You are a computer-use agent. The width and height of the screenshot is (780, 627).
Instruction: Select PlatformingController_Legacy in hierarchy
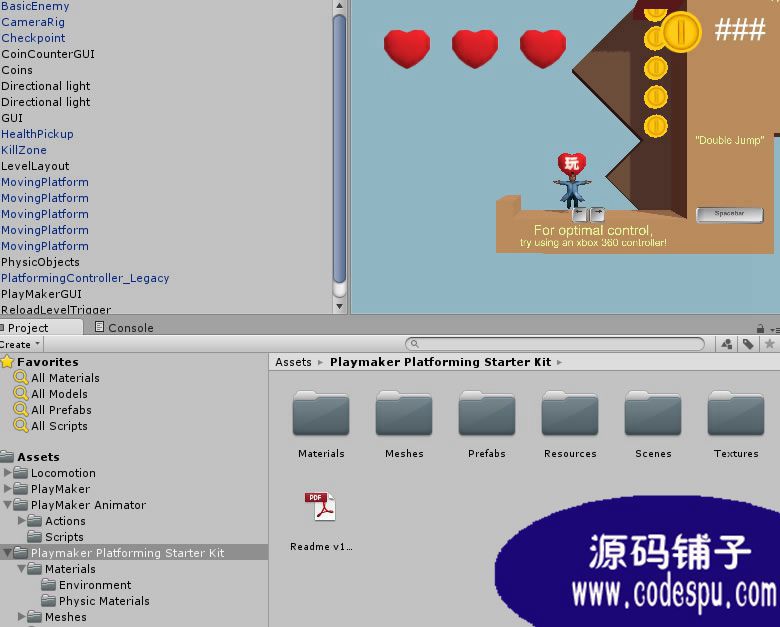pyautogui.click(x=85, y=278)
